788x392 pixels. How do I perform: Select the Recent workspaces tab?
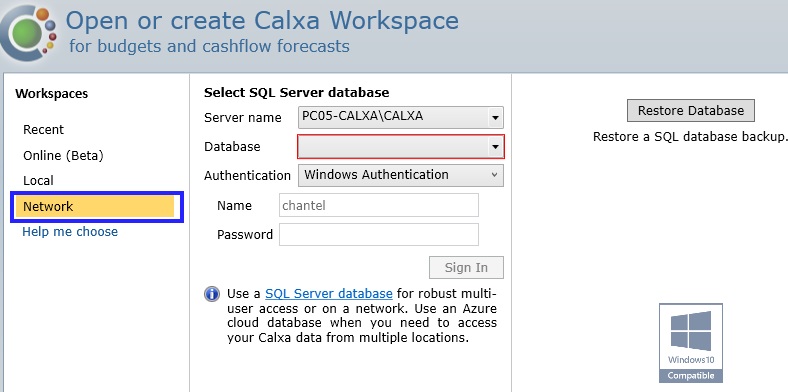pyautogui.click(x=43, y=130)
